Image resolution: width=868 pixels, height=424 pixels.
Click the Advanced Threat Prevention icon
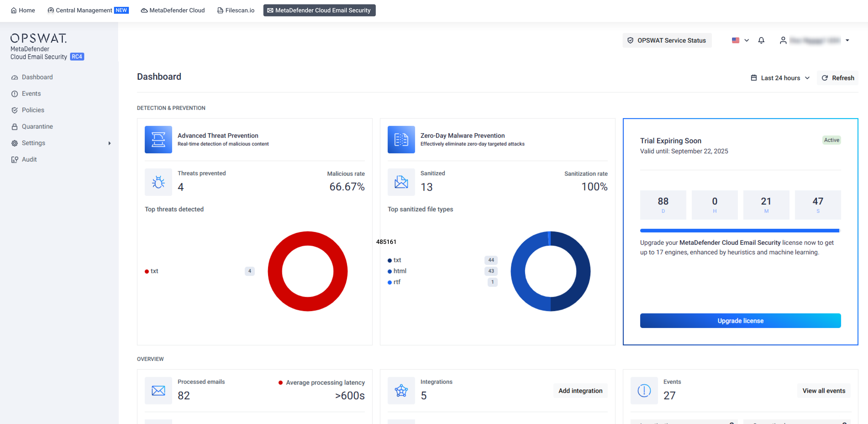point(158,139)
